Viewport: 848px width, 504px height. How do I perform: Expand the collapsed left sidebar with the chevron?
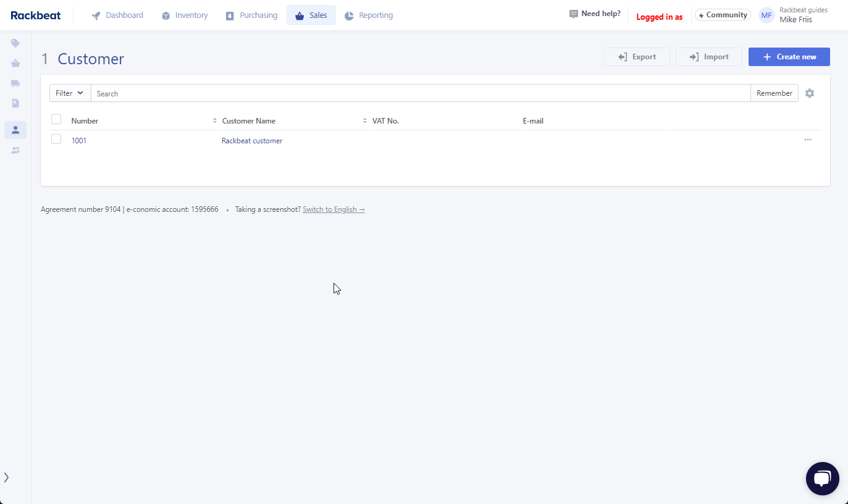[x=7, y=477]
